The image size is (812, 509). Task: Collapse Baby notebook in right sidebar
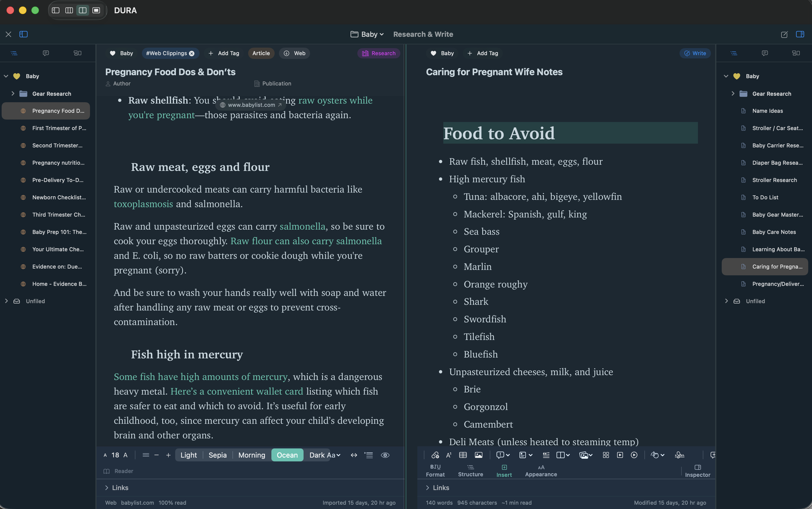726,76
